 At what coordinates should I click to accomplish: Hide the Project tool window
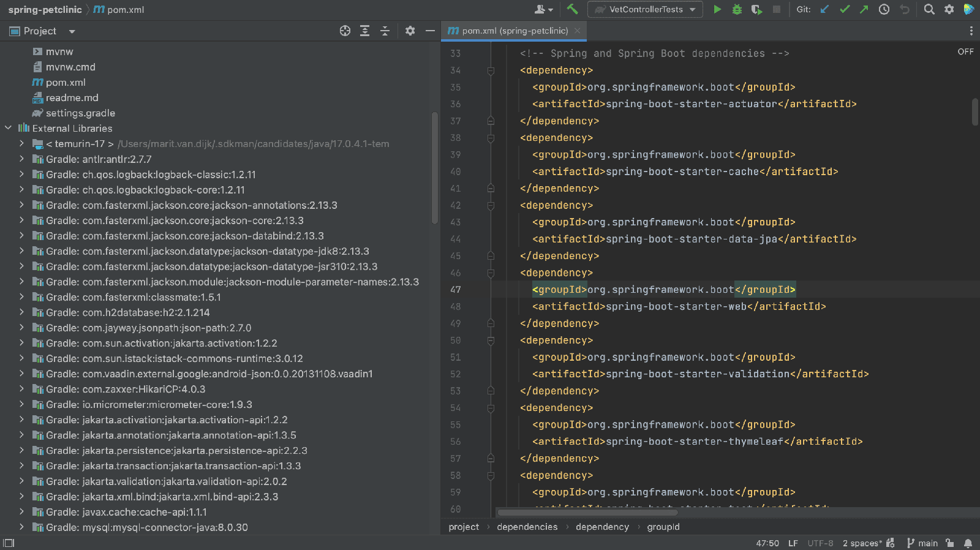[430, 31]
